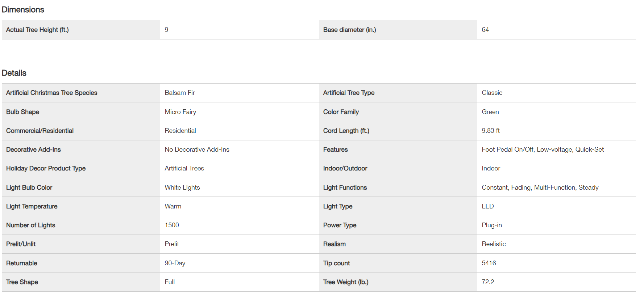
Task: Click the White Lights value
Action: point(182,187)
